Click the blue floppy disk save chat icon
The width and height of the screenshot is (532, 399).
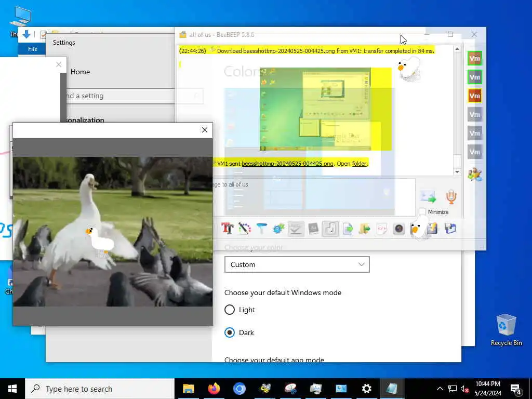click(450, 229)
